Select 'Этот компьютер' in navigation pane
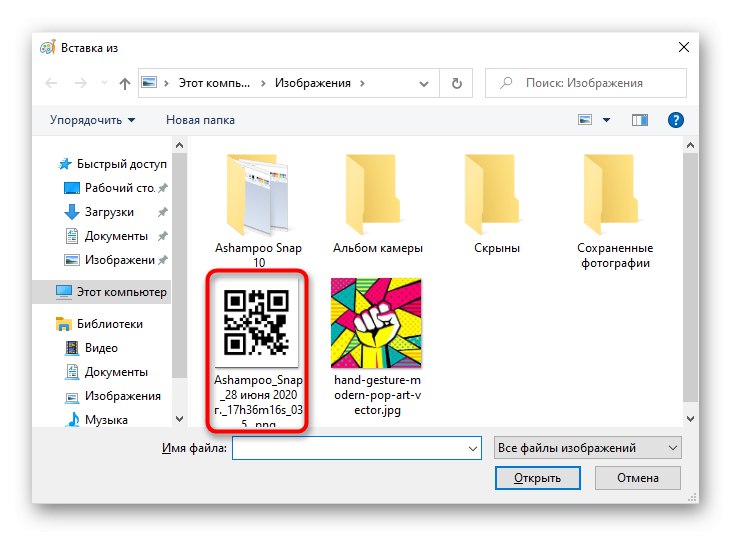The height and width of the screenshot is (536, 731). 121,292
